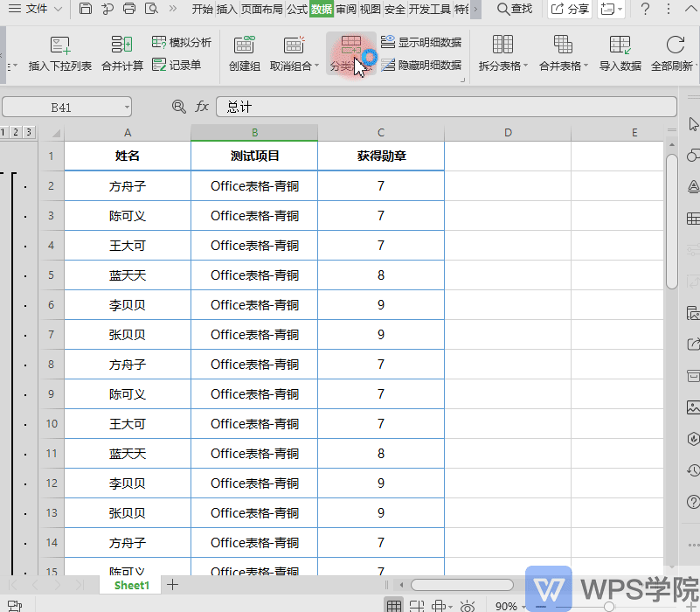Image resolution: width=700 pixels, height=612 pixels.
Task: Click the Print icon in quick toolbar
Action: (129, 9)
